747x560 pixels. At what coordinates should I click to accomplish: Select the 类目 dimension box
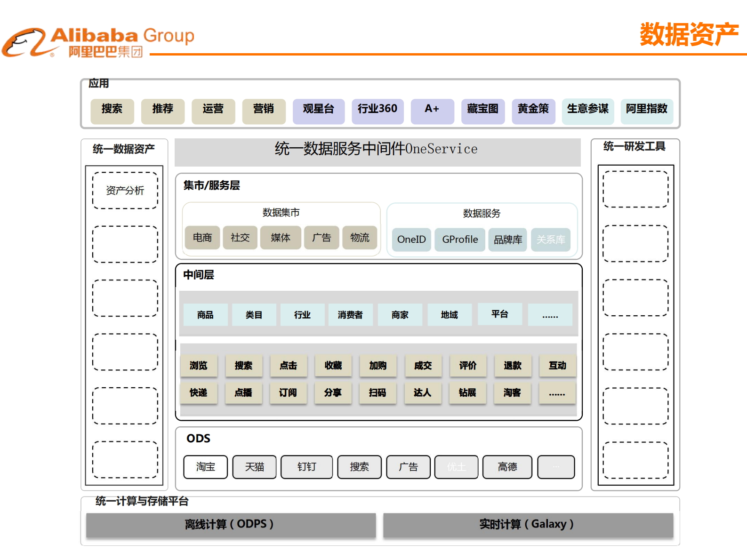[x=254, y=315]
